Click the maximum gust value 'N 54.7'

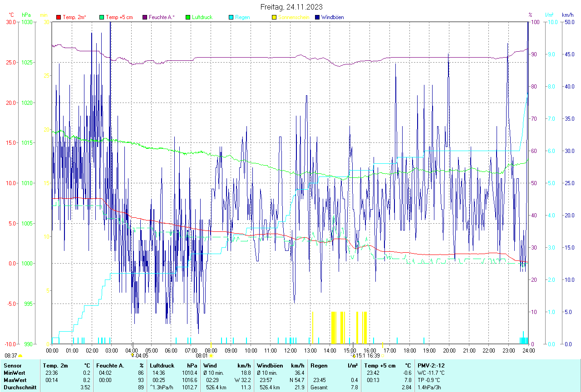(296, 380)
